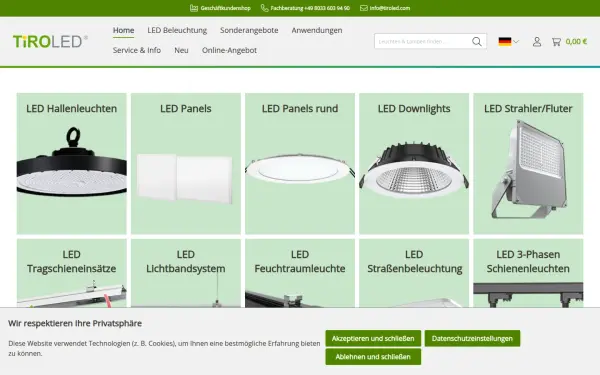Click the TiROLED logo

pos(50,41)
